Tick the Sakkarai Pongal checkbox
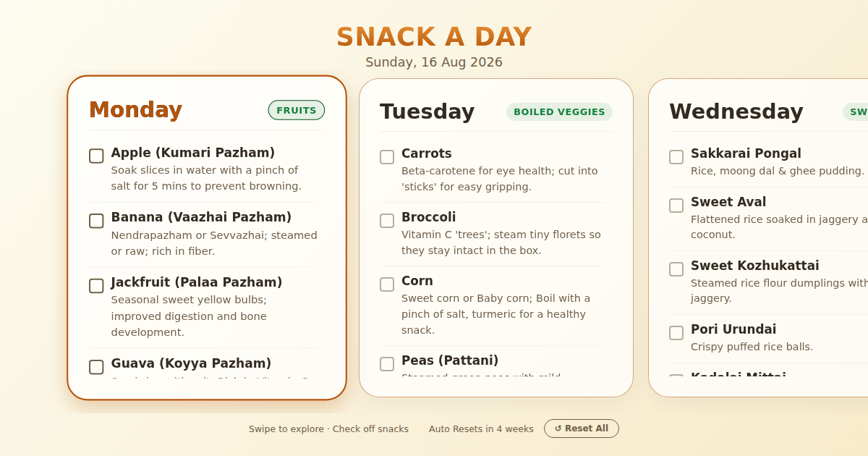The width and height of the screenshot is (868, 456). click(x=676, y=157)
